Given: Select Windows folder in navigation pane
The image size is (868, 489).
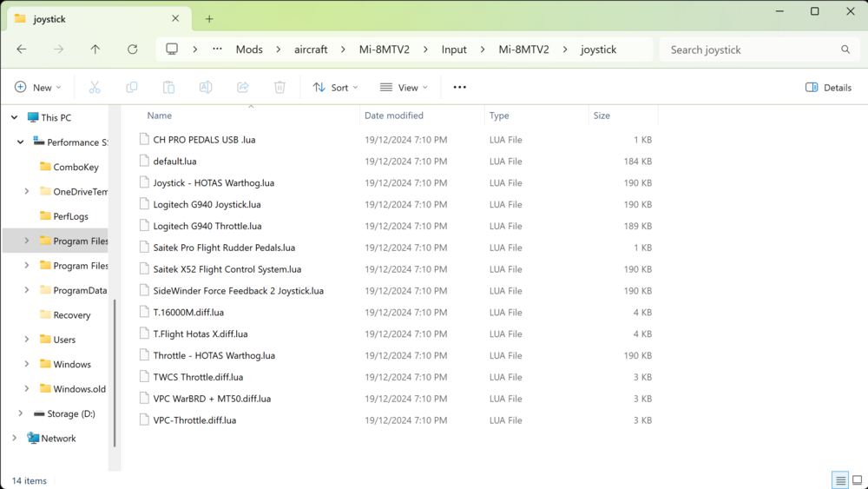Looking at the screenshot, I should point(71,364).
